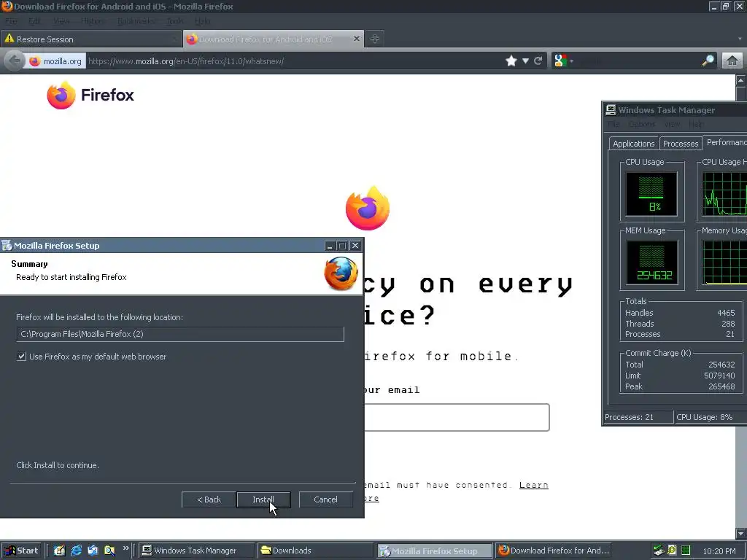Image resolution: width=747 pixels, height=560 pixels.
Task: Switch to Applications tab in Task Manager
Action: [x=634, y=144]
